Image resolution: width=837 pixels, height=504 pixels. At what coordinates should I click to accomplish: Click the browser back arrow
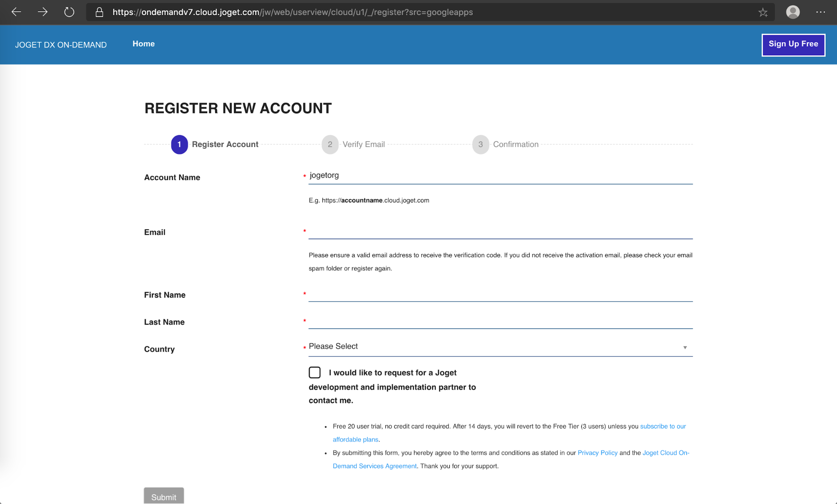(x=16, y=12)
